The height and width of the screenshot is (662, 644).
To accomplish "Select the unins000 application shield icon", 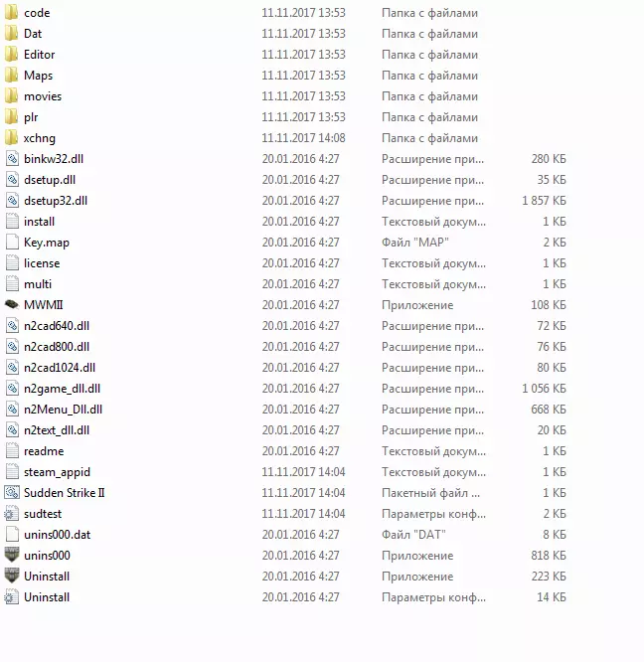I will [12, 555].
